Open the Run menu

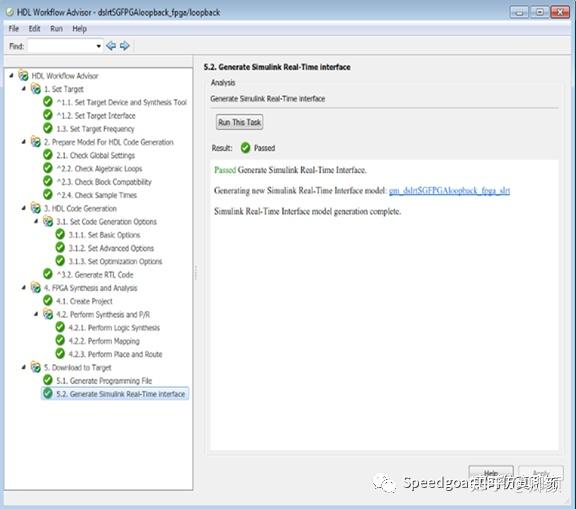pos(56,29)
